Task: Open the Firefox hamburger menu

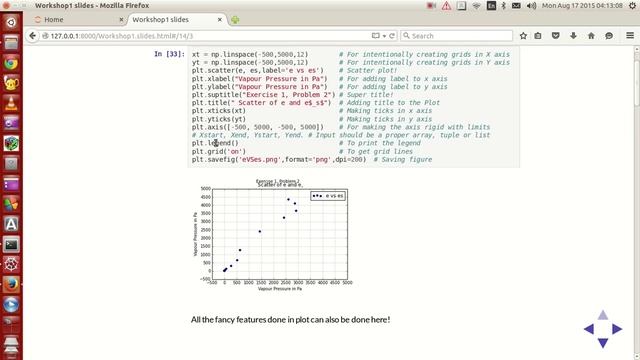Action: click(630, 36)
